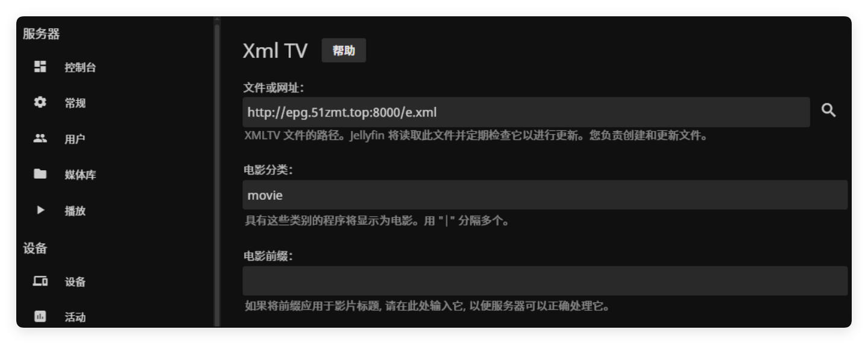Screen dimensions: 868x344
Task: Open the 设备 menu item text
Action: tap(75, 282)
